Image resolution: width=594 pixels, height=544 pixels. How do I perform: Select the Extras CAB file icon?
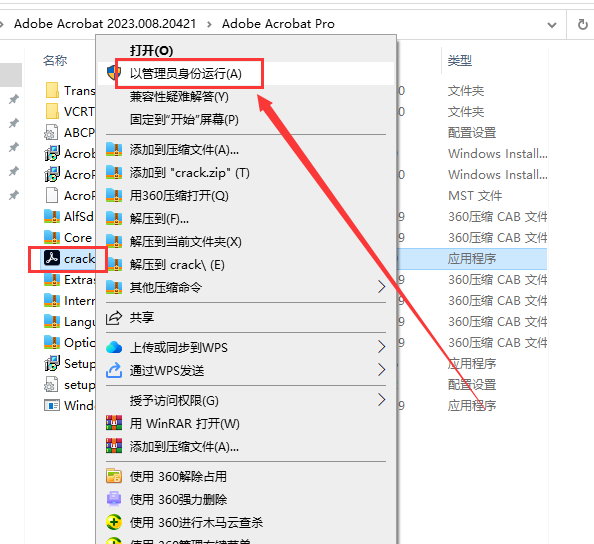pos(52,280)
